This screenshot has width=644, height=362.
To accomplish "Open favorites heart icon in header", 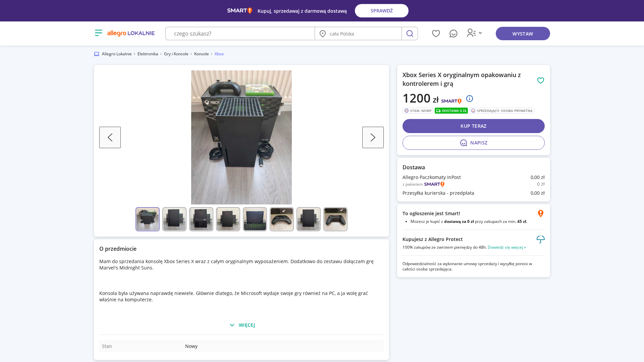I will point(436,34).
